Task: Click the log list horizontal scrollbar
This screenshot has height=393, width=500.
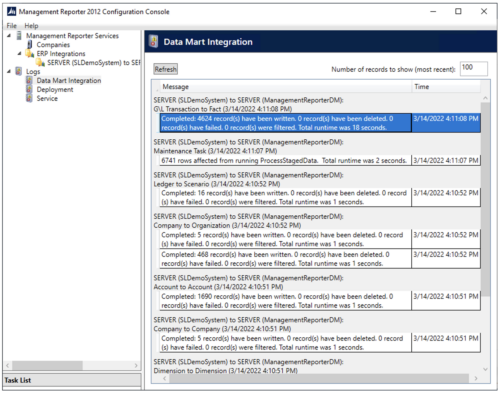Action: pos(319,378)
